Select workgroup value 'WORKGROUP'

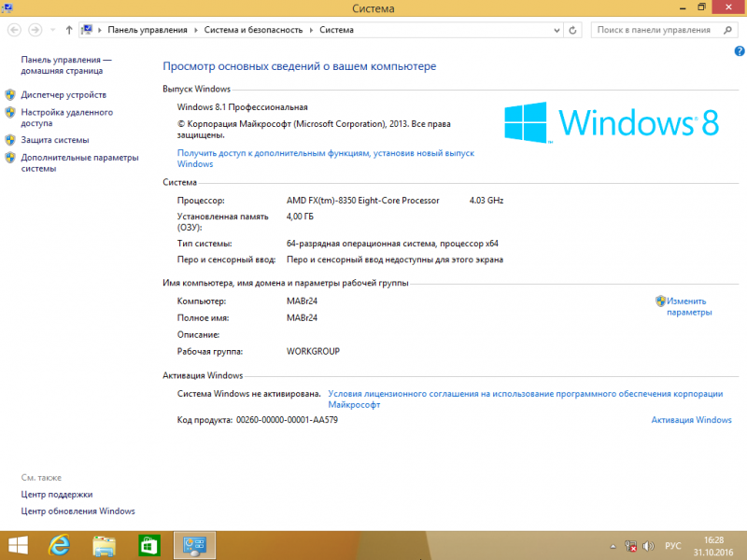[x=313, y=352]
